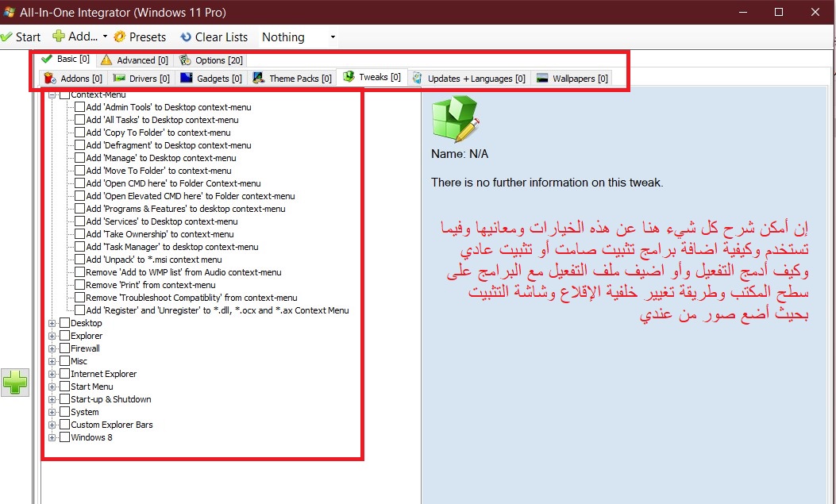Image resolution: width=836 pixels, height=504 pixels.
Task: Select 'Add Services to Desktop context-menu' text
Action: tap(162, 221)
